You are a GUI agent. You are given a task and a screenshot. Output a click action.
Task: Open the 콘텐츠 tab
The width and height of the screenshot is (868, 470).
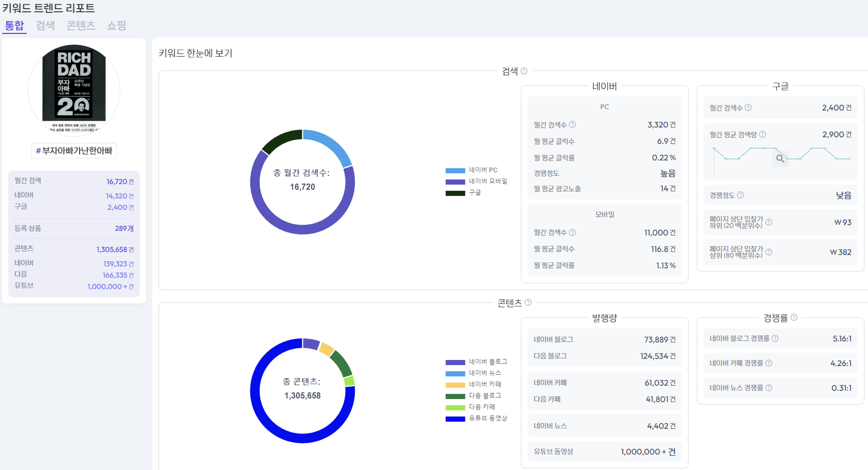81,25
